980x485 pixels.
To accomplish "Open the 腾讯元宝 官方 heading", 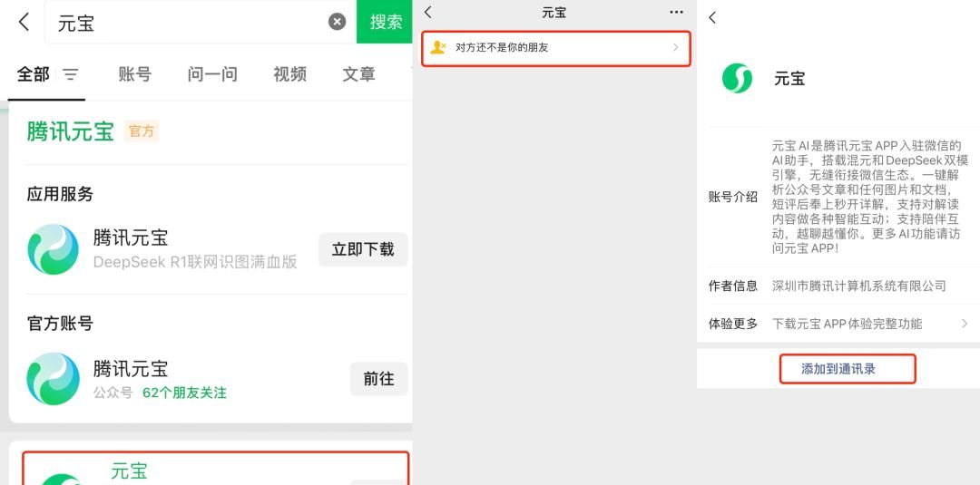I will point(71,131).
